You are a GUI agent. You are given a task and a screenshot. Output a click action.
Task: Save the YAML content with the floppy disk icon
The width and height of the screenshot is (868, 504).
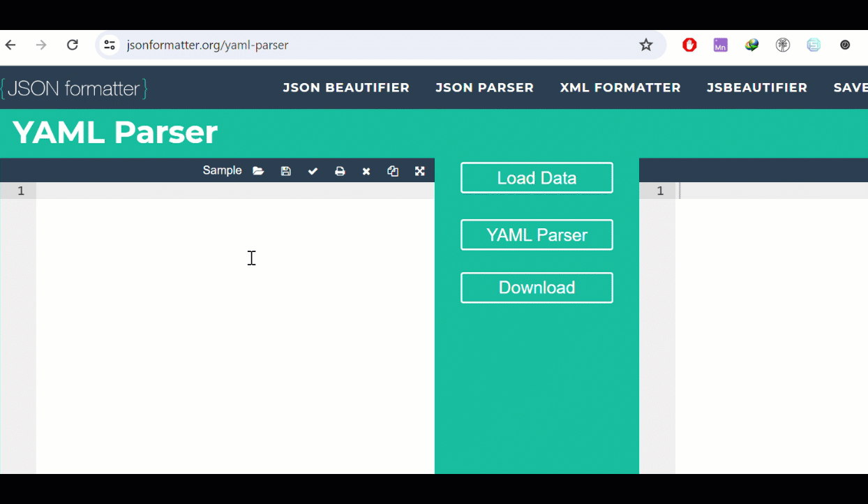tap(285, 170)
